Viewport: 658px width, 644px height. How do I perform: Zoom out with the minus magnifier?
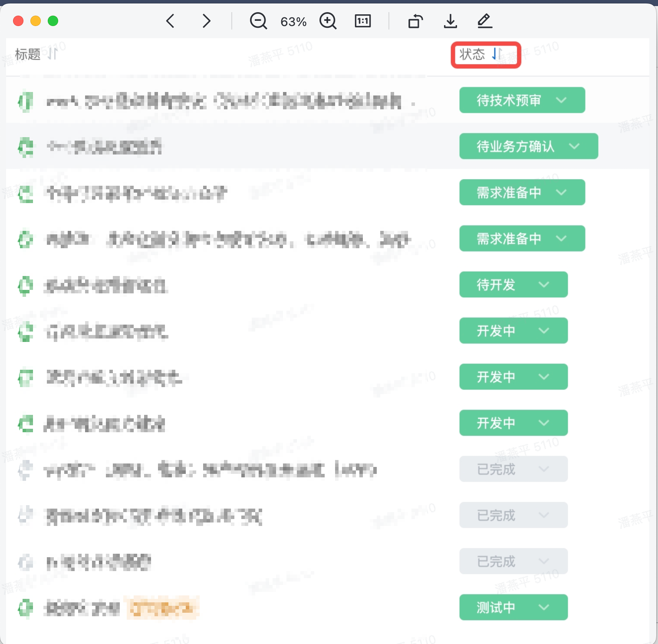[x=258, y=21]
